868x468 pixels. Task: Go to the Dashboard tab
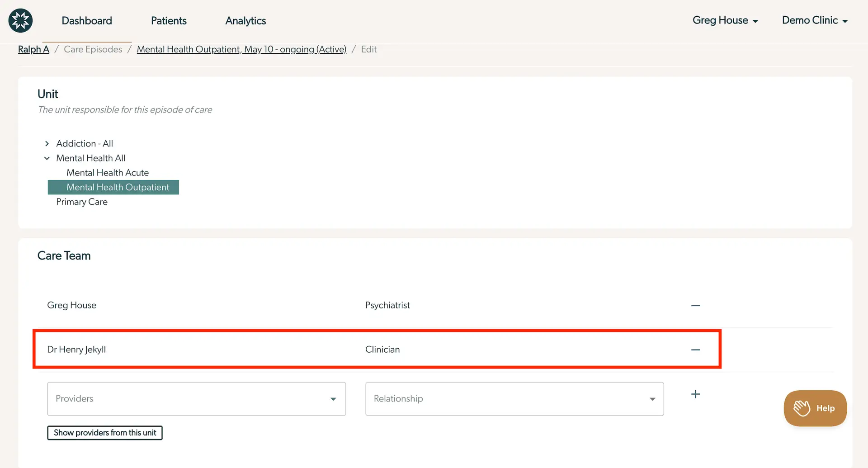pos(87,21)
